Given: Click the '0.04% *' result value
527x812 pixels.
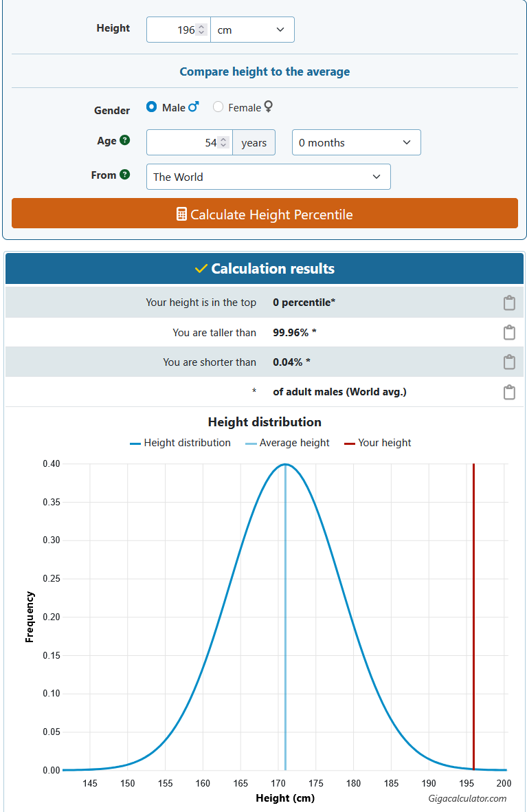Looking at the screenshot, I should (291, 362).
